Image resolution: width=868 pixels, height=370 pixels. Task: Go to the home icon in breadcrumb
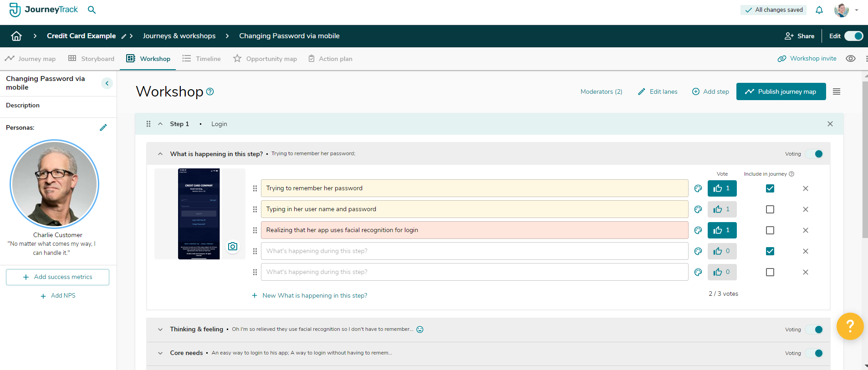coord(16,36)
